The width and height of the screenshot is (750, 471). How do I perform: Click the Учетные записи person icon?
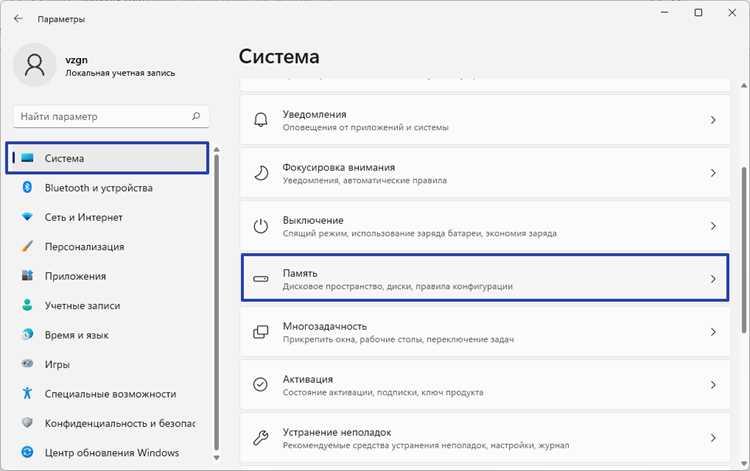tap(27, 305)
